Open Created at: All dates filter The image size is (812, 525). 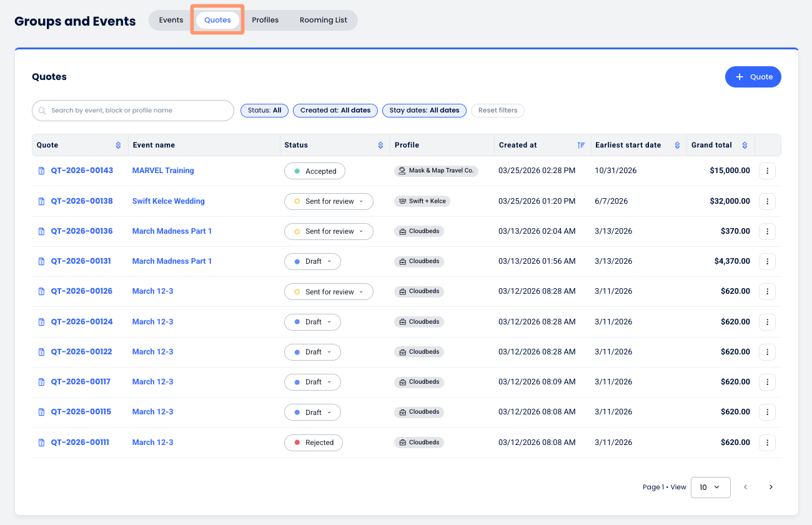click(335, 111)
